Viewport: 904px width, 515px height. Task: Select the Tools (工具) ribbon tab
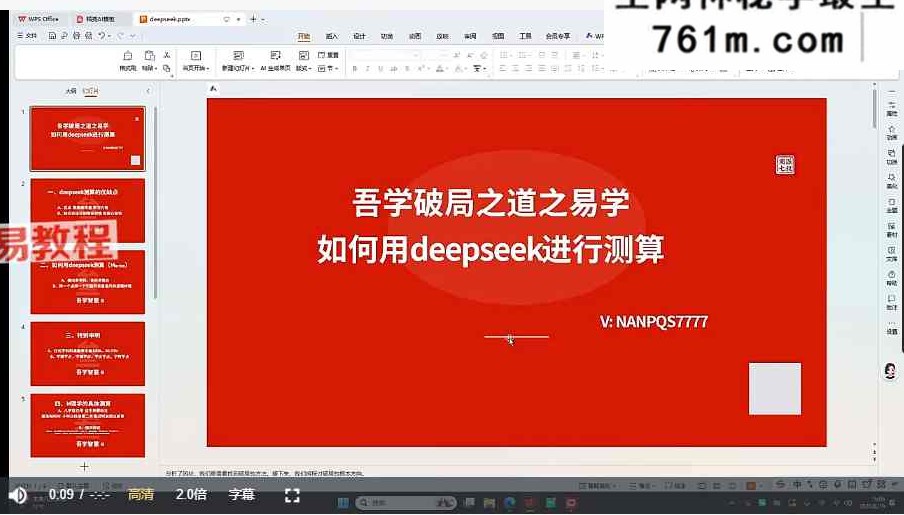tap(525, 36)
